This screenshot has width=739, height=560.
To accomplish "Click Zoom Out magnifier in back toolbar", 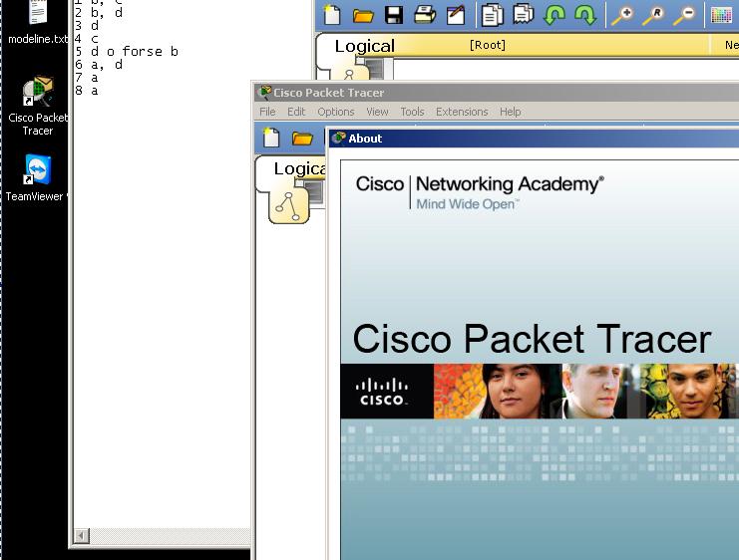I will [x=685, y=15].
